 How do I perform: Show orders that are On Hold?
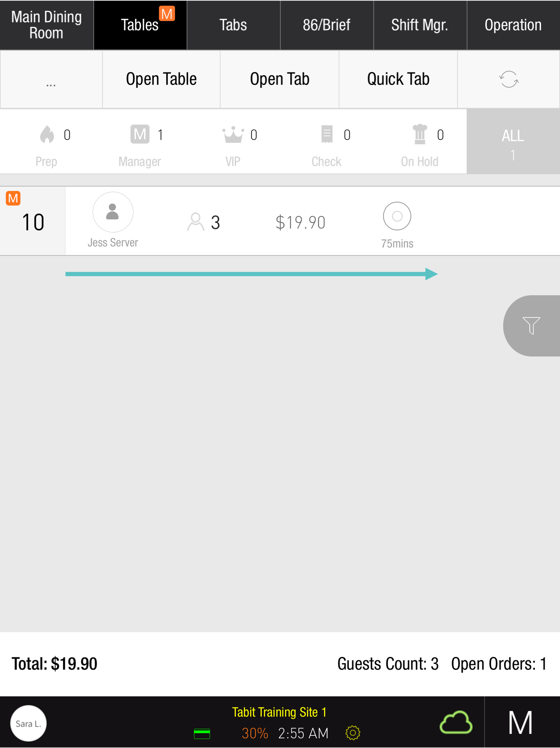pyautogui.click(x=420, y=142)
